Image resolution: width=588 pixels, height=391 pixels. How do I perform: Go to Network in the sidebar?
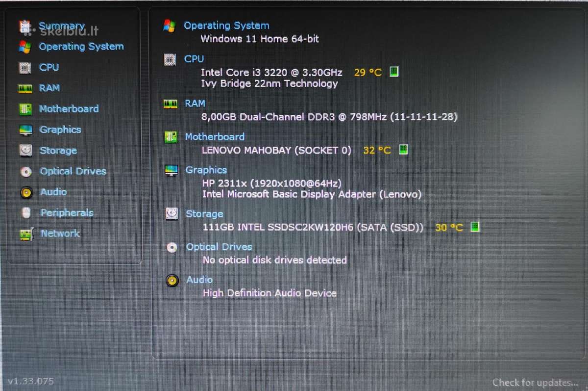60,234
